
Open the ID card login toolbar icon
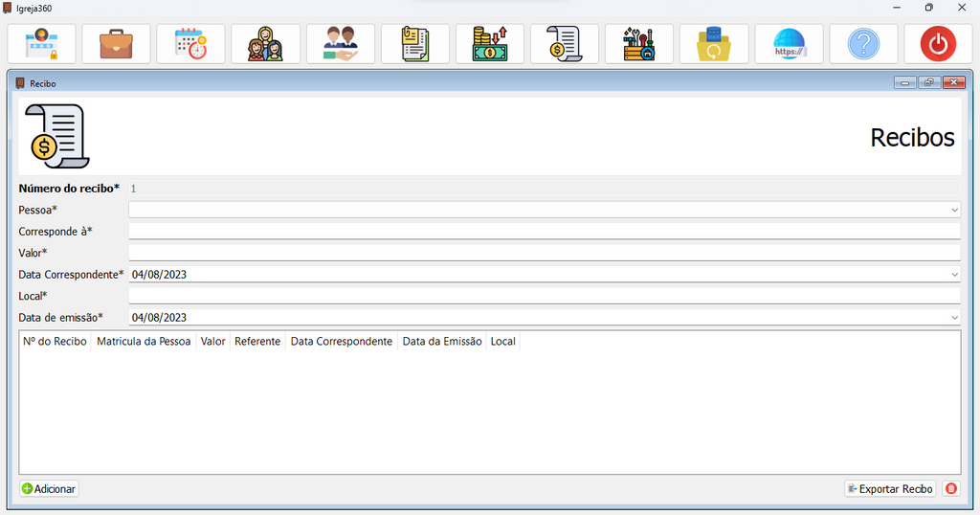point(41,44)
